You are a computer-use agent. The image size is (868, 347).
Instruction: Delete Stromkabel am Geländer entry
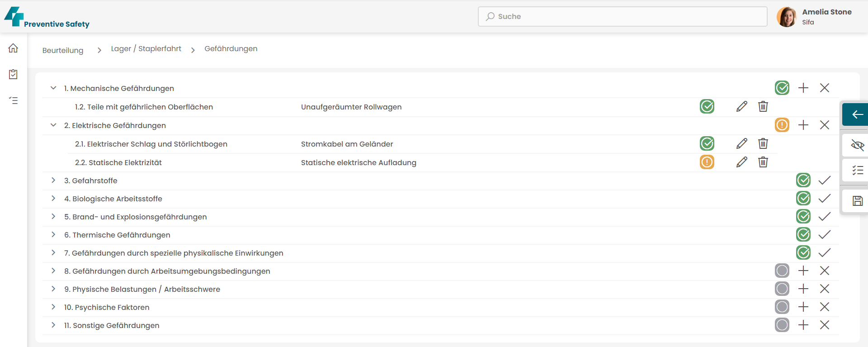763,143
